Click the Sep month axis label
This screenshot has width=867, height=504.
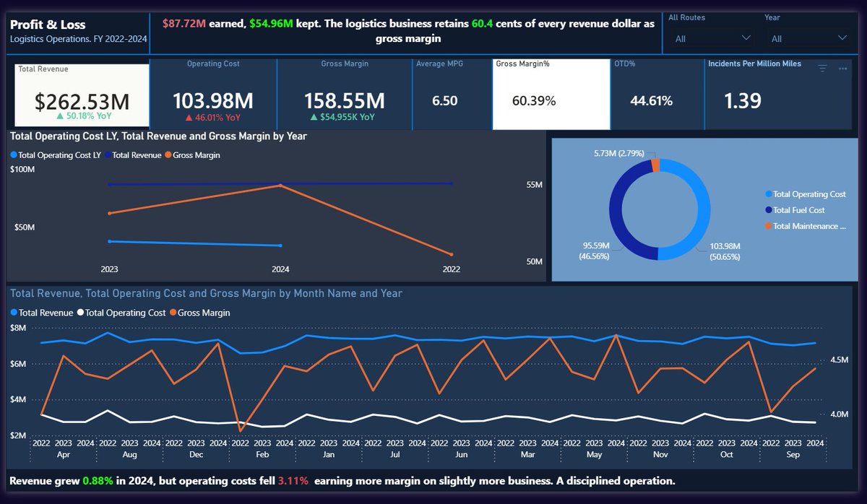[793, 455]
